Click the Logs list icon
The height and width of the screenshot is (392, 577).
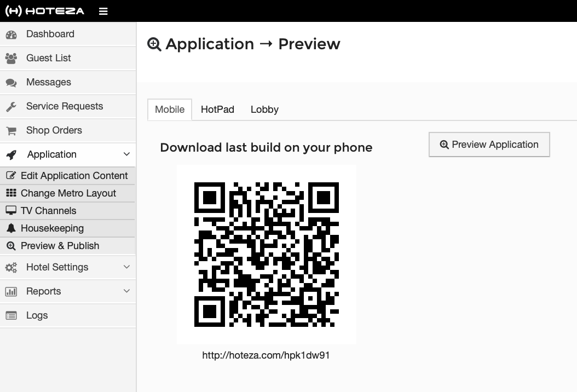11,316
